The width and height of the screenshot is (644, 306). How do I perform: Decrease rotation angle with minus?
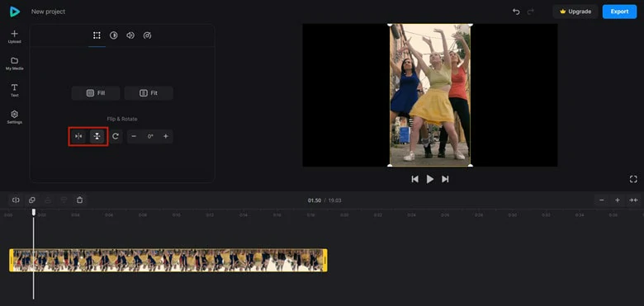click(x=134, y=137)
